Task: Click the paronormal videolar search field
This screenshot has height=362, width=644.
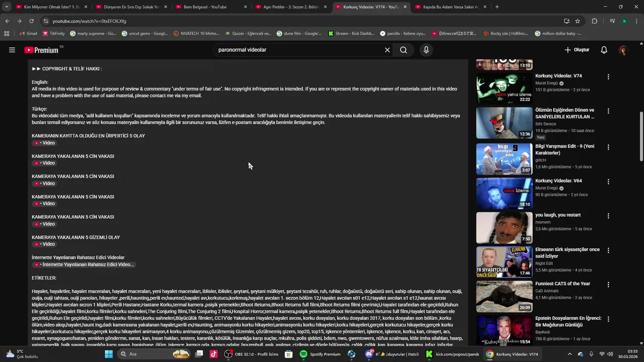Action: (x=299, y=50)
